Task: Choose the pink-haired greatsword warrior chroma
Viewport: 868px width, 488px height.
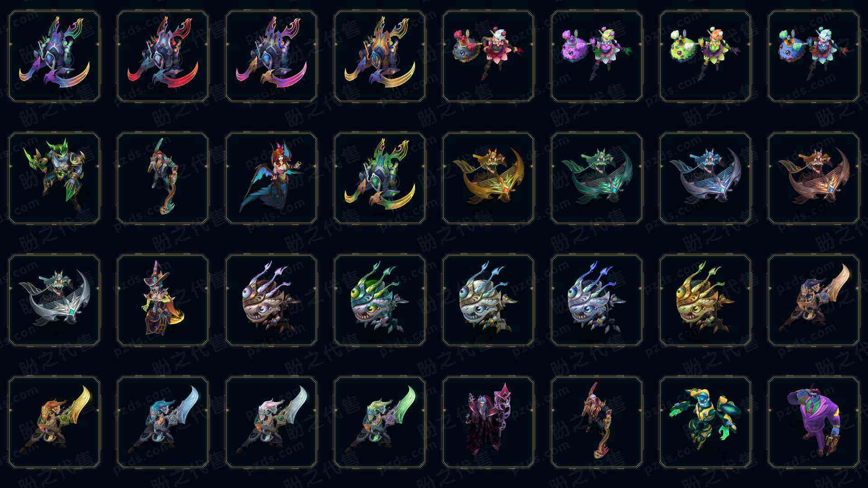Action: (x=271, y=422)
